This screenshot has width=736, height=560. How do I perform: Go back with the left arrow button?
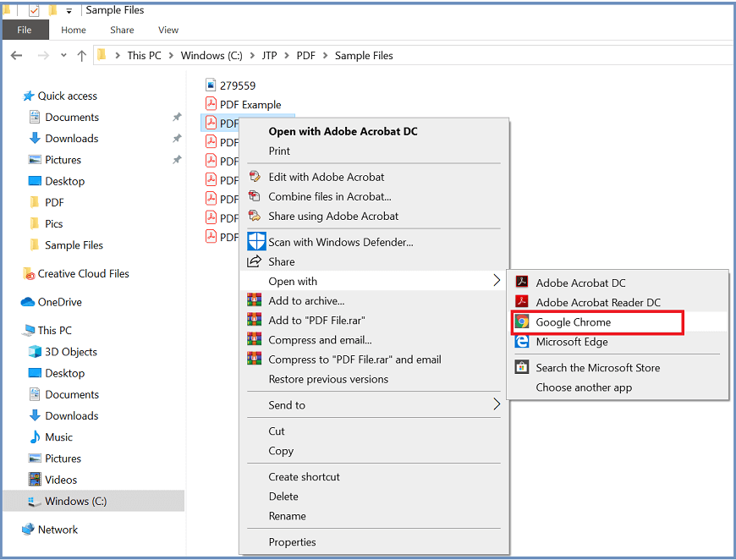[16, 55]
